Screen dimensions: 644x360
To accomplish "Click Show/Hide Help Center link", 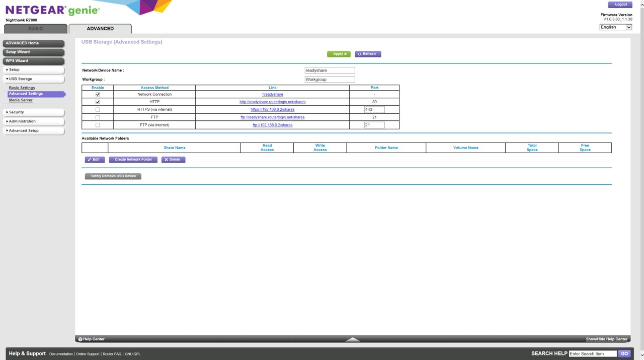I will [607, 339].
